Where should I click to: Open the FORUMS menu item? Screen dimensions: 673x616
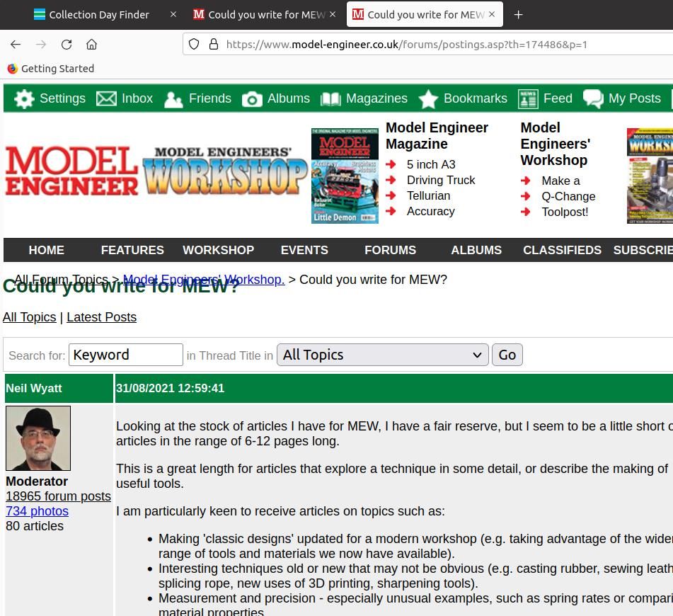pyautogui.click(x=390, y=250)
